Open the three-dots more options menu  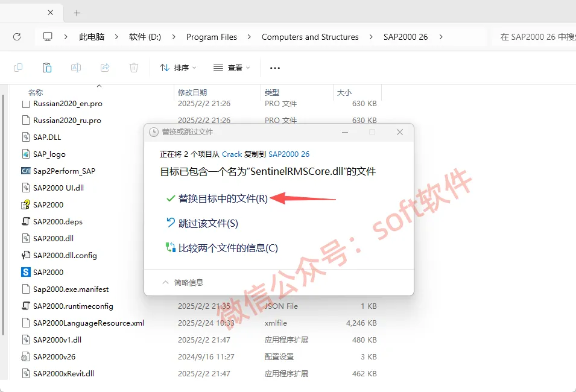pyautogui.click(x=275, y=68)
